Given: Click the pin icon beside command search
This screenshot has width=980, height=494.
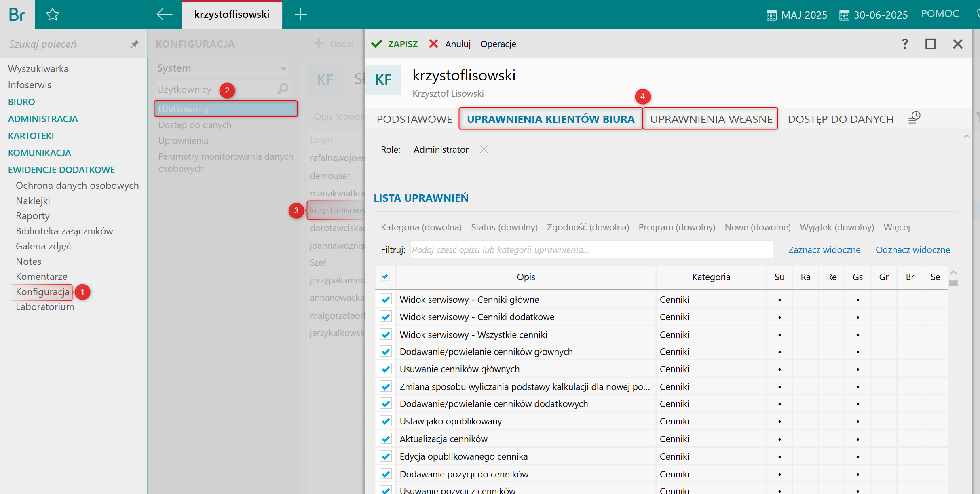Looking at the screenshot, I should (135, 44).
